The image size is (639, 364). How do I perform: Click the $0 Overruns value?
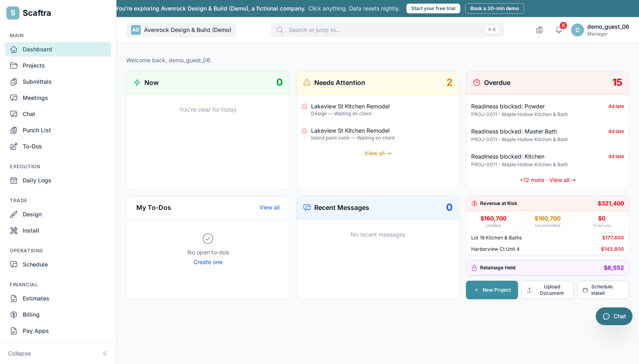coord(602,218)
